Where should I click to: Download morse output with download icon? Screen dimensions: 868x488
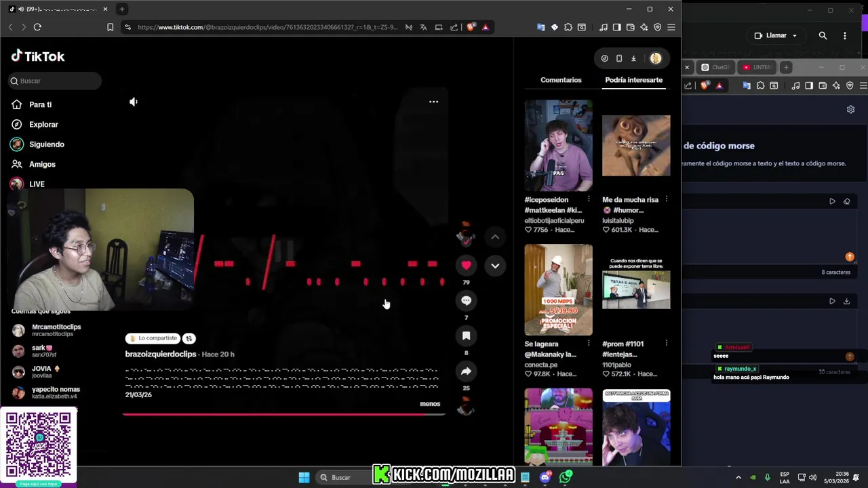coord(846,301)
